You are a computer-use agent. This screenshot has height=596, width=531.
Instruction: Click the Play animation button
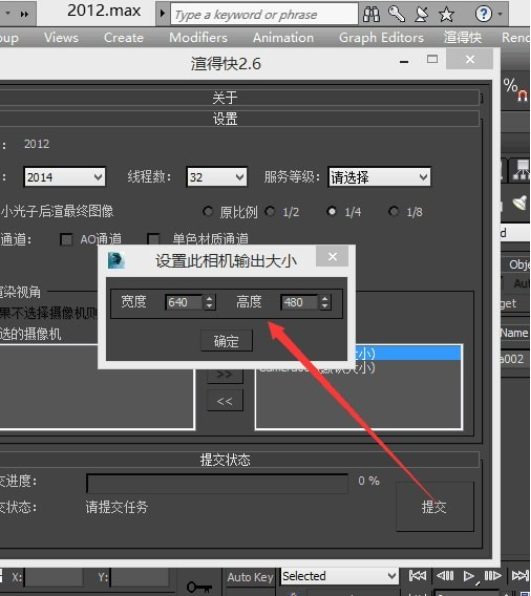(469, 576)
